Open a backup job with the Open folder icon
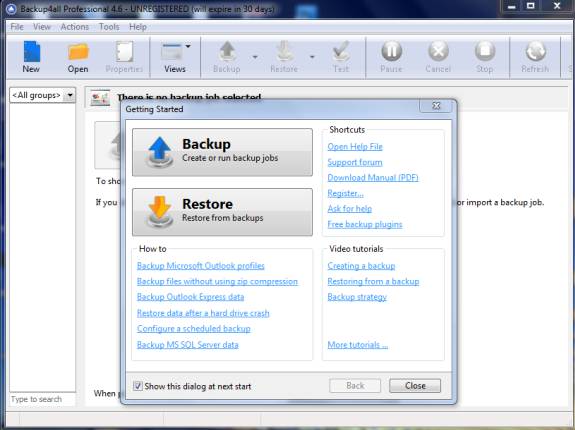 coord(78,52)
